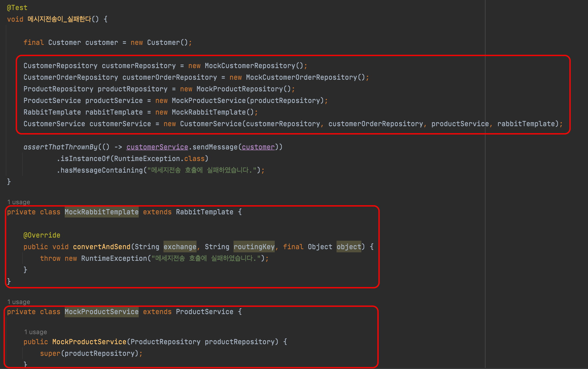Click '1 usage' hint above MockRabbitTemplate class
Screen dimensions: 588x369
pos(18,202)
